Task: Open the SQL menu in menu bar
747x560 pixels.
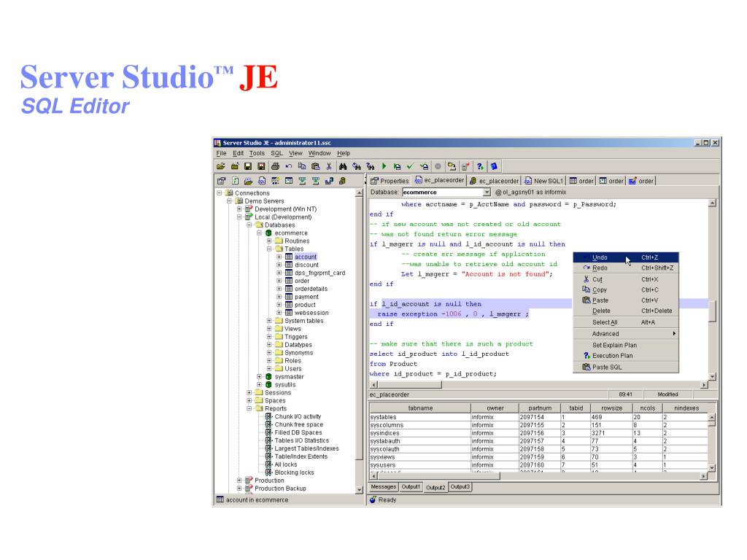Action: coord(276,153)
